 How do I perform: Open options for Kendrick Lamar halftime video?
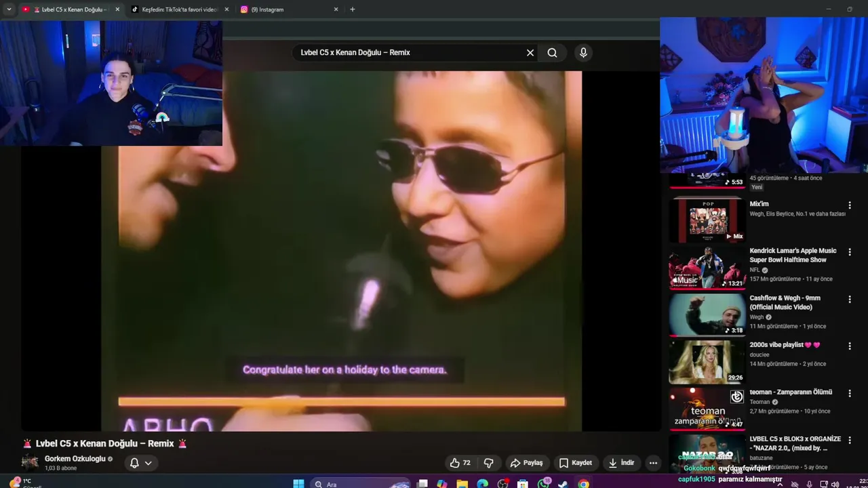(849, 252)
